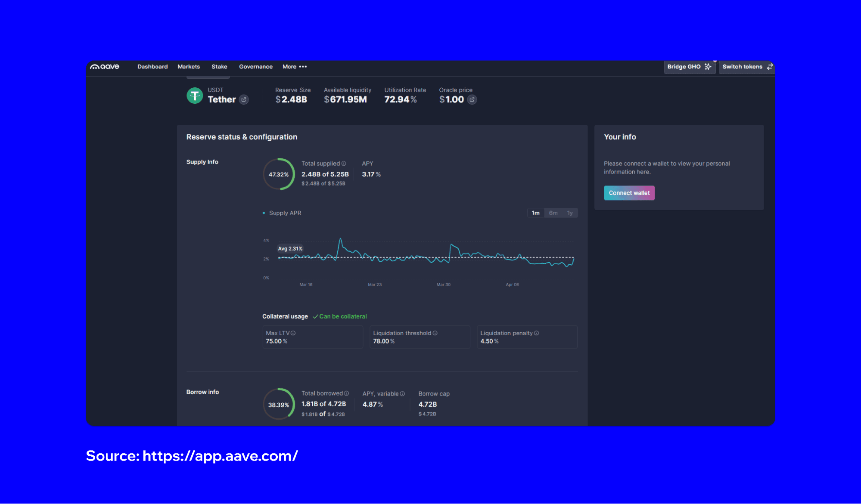Open the Liquidation threshold info icon
Screen dimensions: 861x504
click(435, 333)
